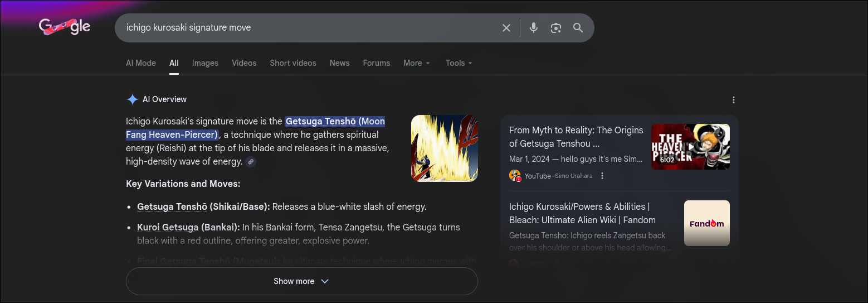
Task: Open the Short videos tab
Action: (292, 63)
